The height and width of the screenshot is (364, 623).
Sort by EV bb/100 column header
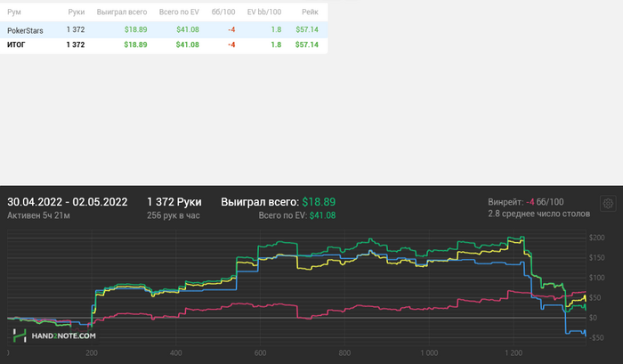tap(264, 12)
